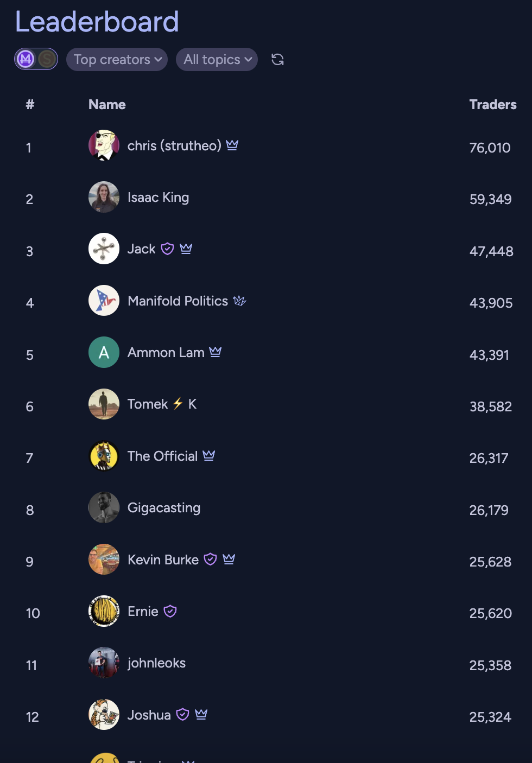
Task: Click the Traders column header
Action: click(x=493, y=104)
